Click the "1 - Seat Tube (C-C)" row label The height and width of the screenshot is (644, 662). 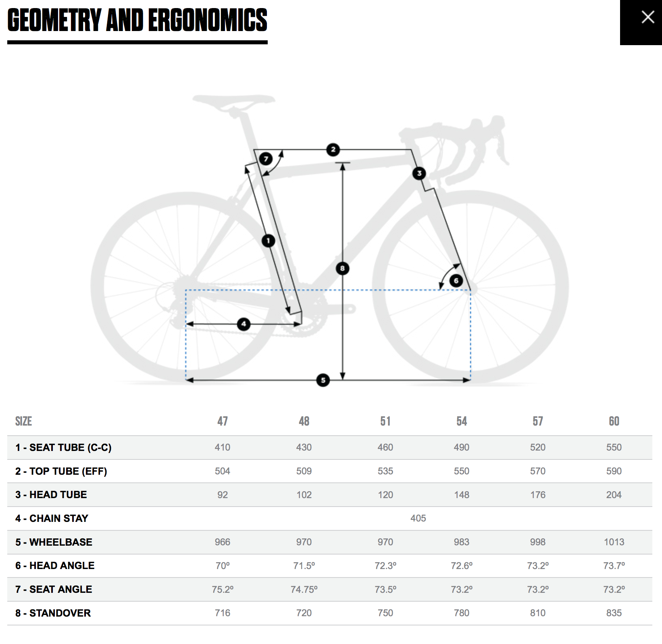click(x=63, y=447)
